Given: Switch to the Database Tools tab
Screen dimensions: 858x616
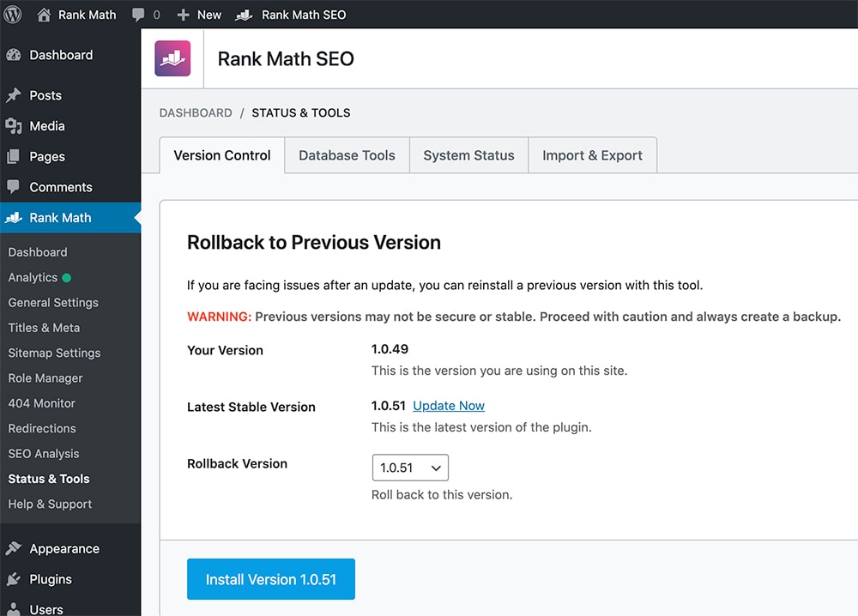Looking at the screenshot, I should [x=347, y=155].
